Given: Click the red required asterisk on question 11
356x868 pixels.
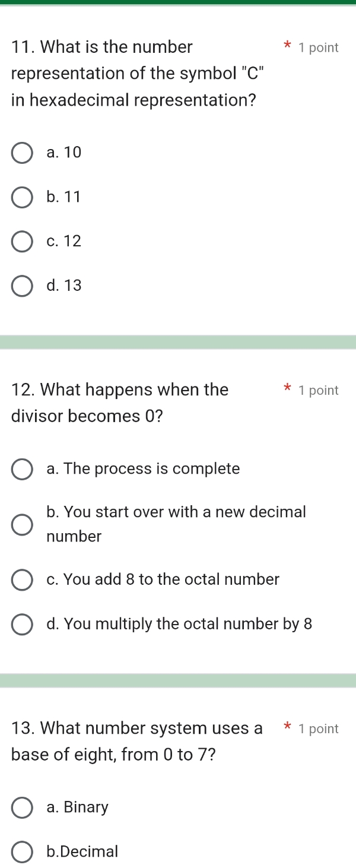Looking at the screenshot, I should click(287, 46).
